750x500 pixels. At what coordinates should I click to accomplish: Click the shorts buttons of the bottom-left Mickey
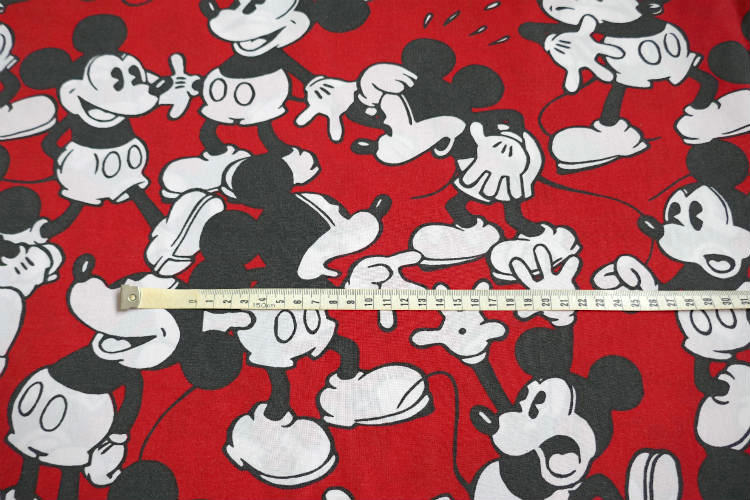[x=45, y=405]
